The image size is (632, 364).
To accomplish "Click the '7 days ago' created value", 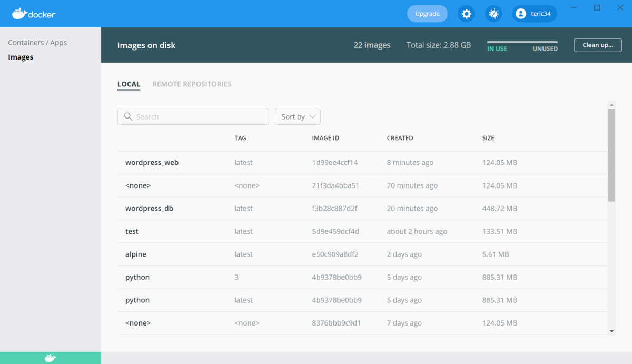I will pyautogui.click(x=404, y=323).
